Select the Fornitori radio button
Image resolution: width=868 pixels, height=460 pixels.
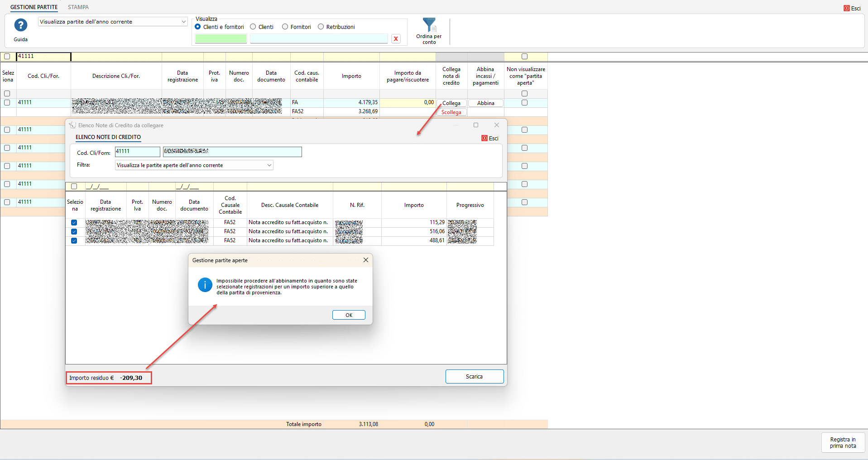tap(285, 27)
